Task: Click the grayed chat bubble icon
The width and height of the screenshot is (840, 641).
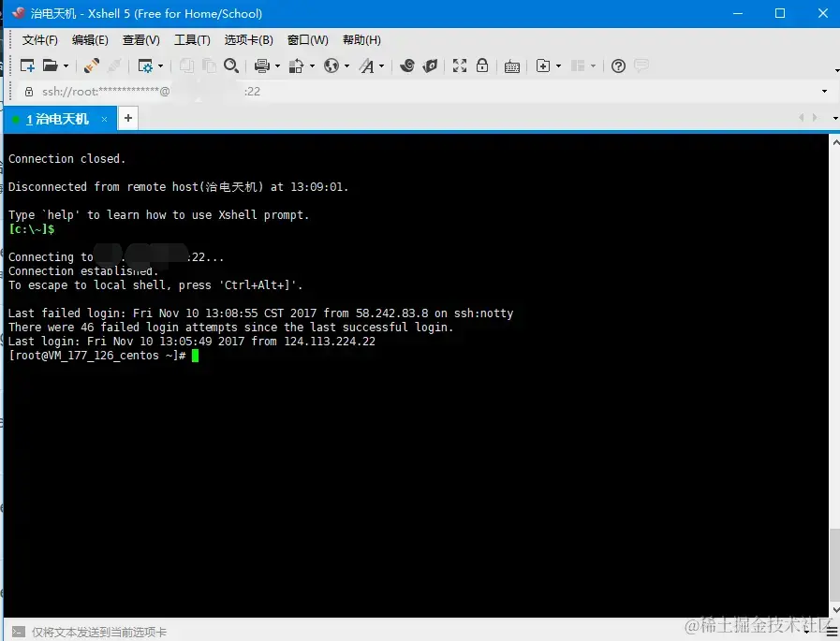Action: pyautogui.click(x=641, y=66)
